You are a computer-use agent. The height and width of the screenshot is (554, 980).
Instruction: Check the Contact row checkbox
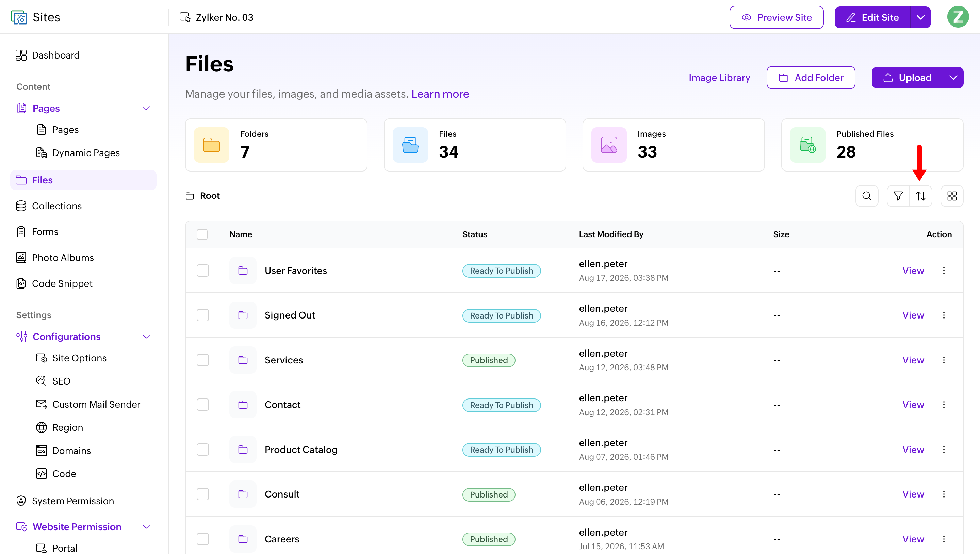click(x=203, y=405)
